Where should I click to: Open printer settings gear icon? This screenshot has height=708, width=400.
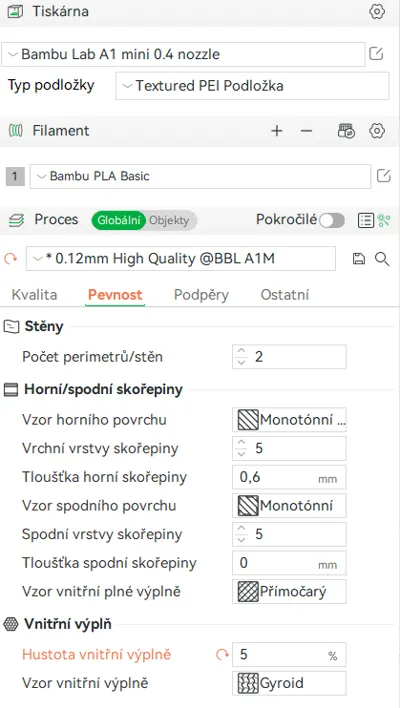coord(377,12)
